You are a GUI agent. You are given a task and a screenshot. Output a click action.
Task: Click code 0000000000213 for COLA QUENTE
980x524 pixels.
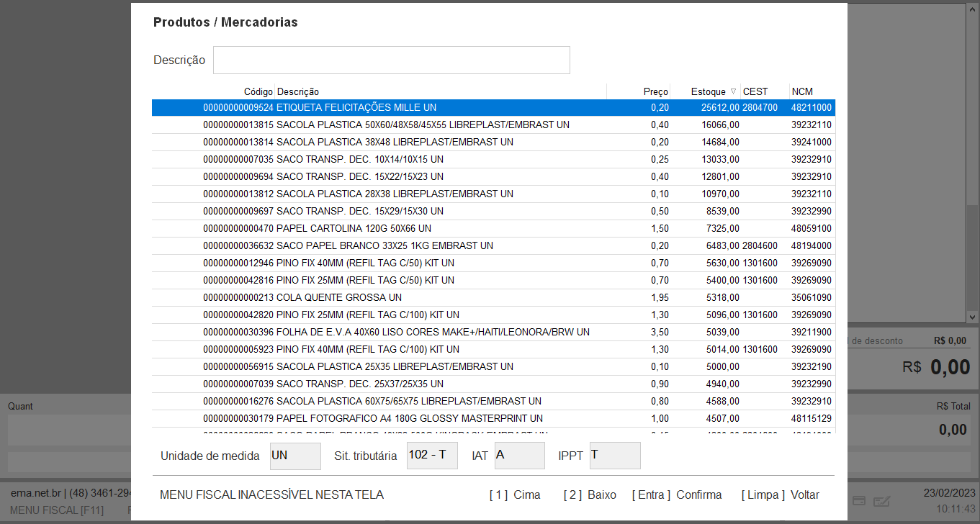point(238,297)
